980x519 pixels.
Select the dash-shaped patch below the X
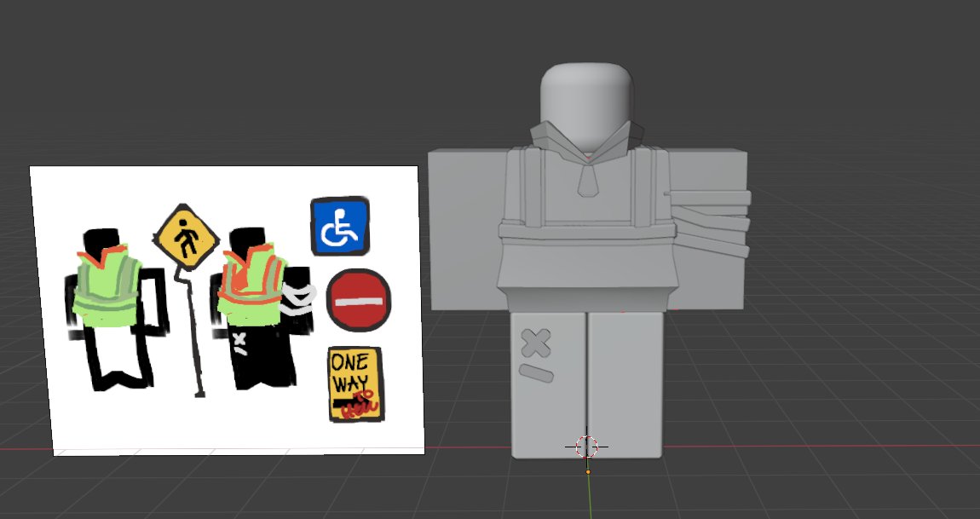536,373
